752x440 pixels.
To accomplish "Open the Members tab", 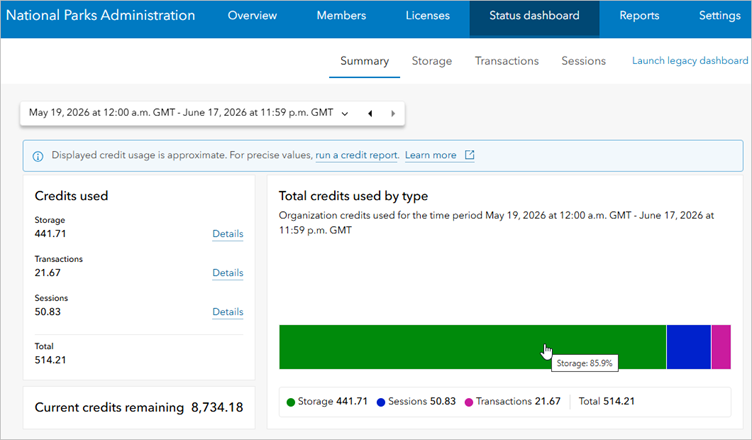I will tap(341, 15).
